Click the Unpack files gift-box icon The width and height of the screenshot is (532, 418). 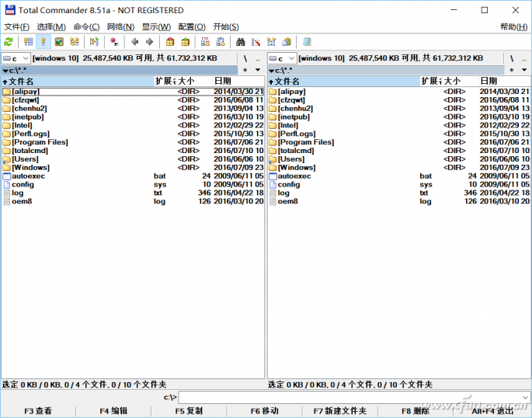click(186, 42)
